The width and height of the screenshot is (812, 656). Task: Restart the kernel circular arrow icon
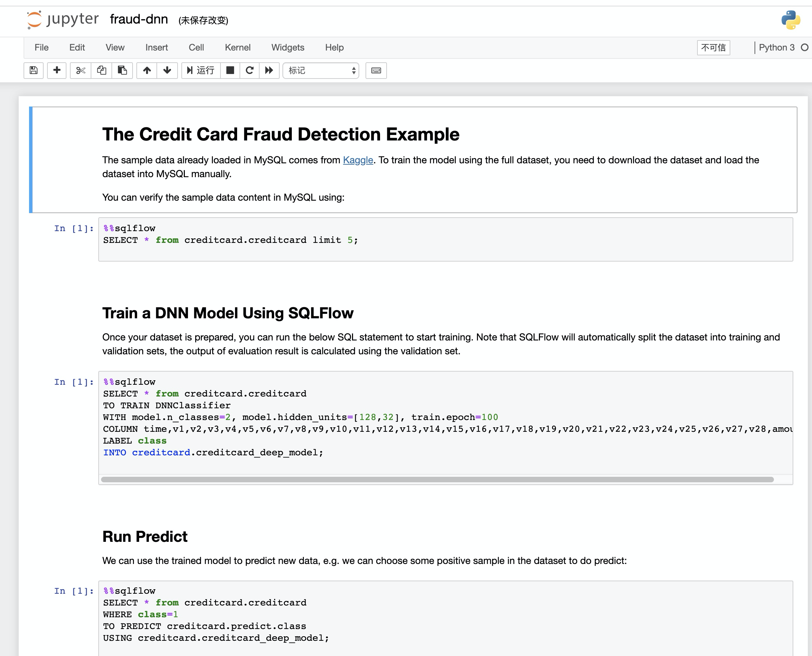tap(250, 70)
